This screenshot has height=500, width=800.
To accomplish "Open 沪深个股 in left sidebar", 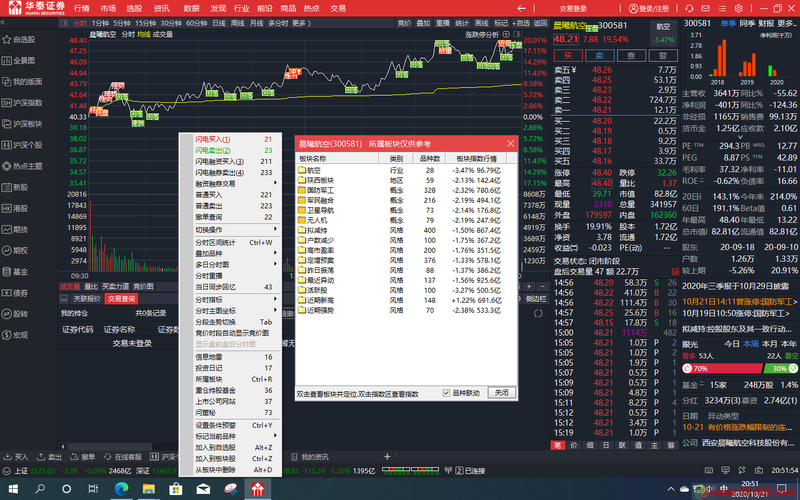I will tap(21, 145).
